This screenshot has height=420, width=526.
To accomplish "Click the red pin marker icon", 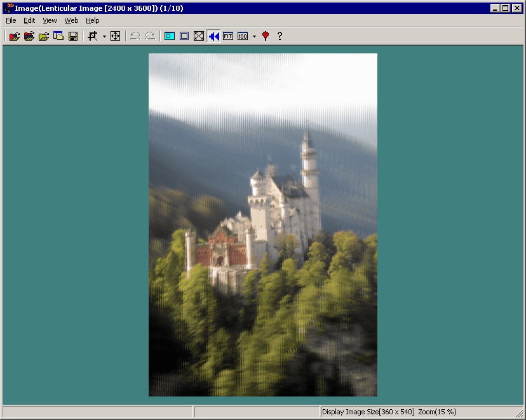I will tap(266, 36).
